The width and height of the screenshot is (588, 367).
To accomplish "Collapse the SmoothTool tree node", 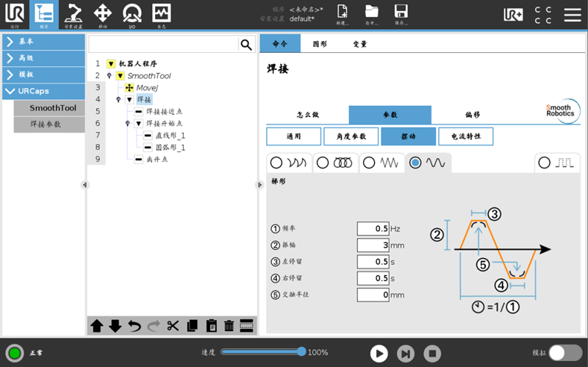I will [x=120, y=76].
